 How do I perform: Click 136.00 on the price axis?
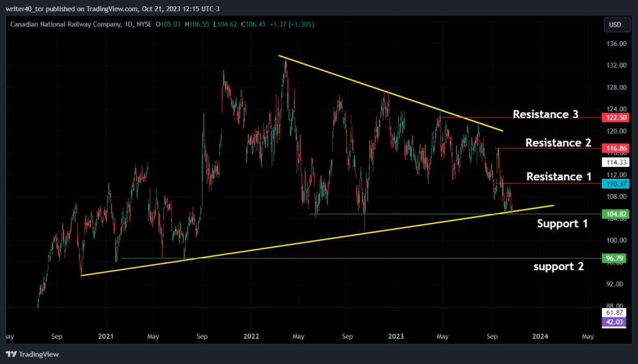click(616, 44)
